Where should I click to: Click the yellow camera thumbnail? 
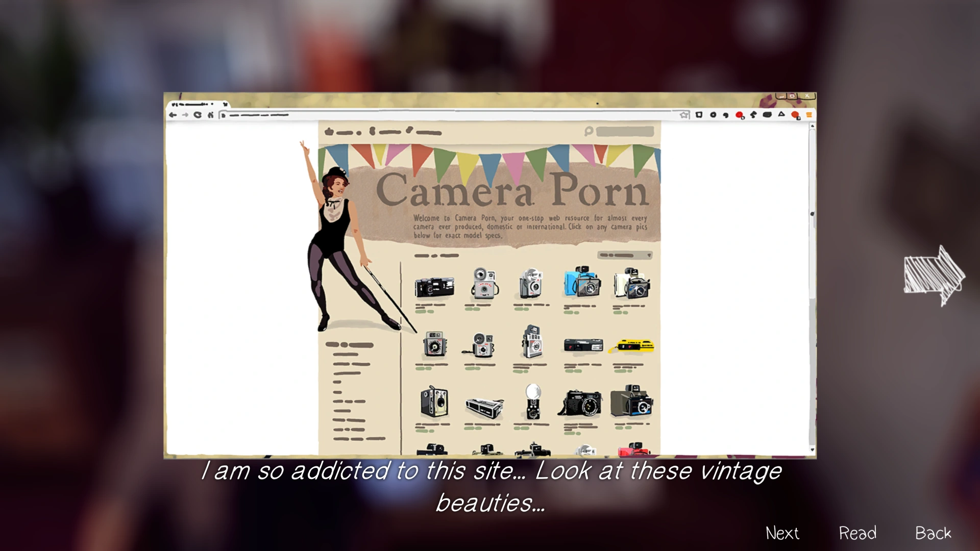pos(632,346)
